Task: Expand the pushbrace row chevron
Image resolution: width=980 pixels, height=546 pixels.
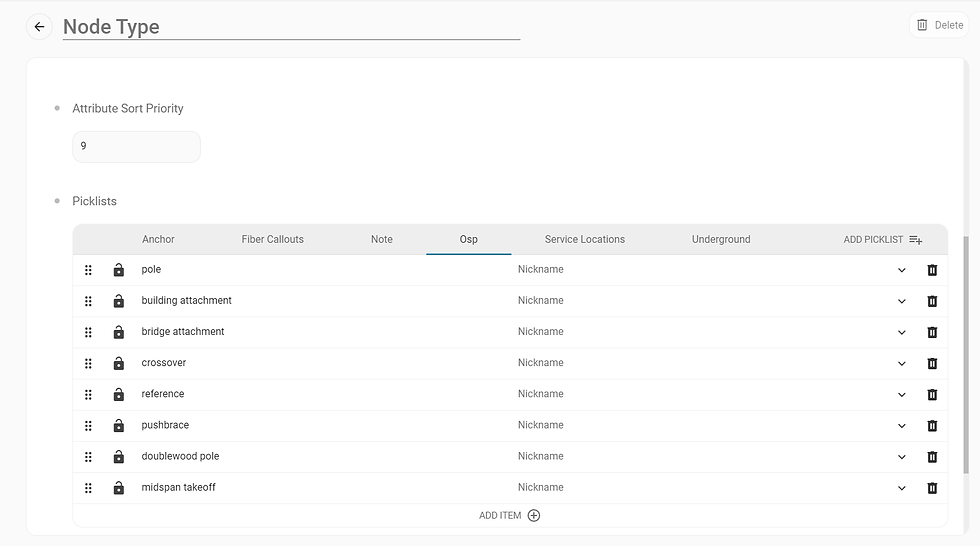Action: click(901, 425)
